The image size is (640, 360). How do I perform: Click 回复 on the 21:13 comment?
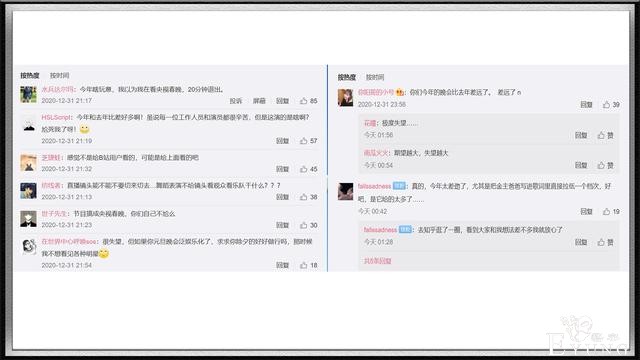(x=282, y=197)
